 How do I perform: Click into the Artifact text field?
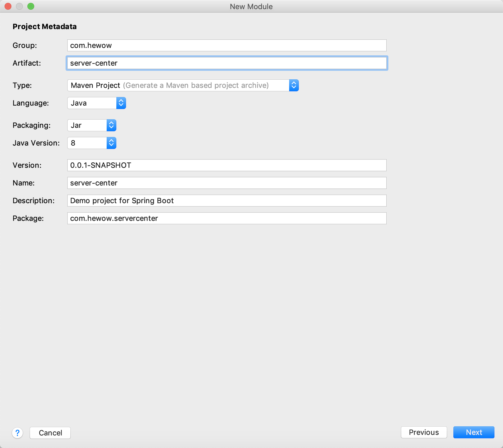coord(227,63)
